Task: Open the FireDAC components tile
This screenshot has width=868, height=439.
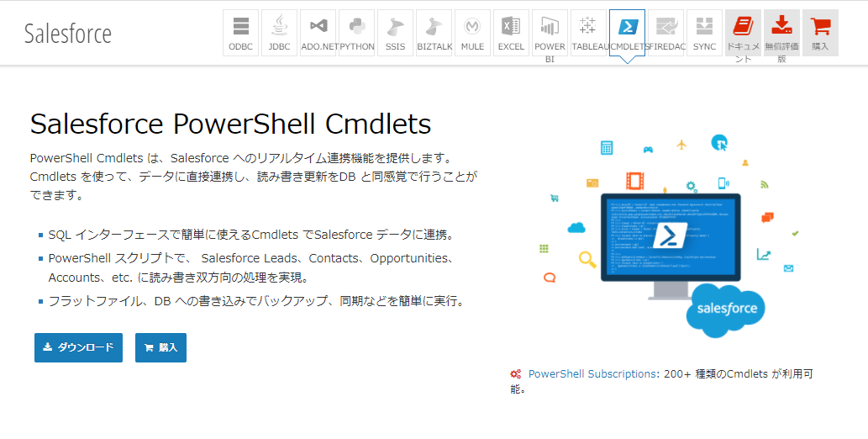Action: [x=666, y=33]
